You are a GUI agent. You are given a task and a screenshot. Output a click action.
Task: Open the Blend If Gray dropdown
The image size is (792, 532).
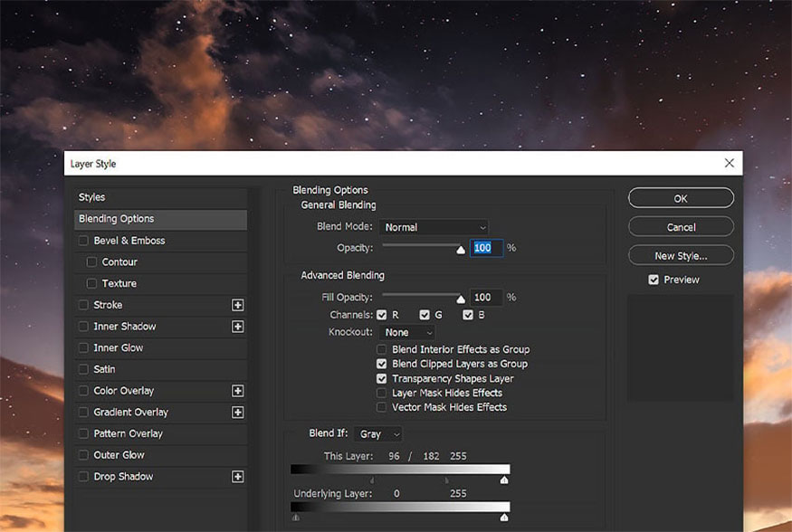(x=379, y=434)
